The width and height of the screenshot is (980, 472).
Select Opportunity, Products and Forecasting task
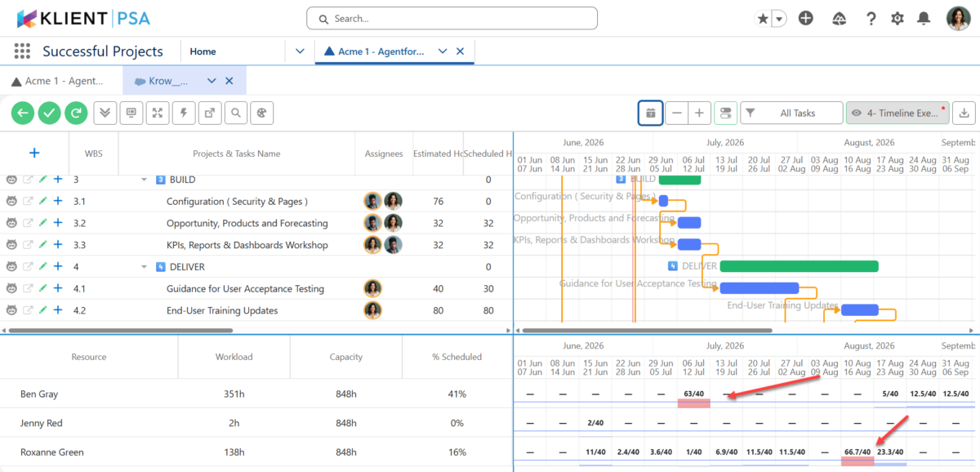(x=247, y=223)
